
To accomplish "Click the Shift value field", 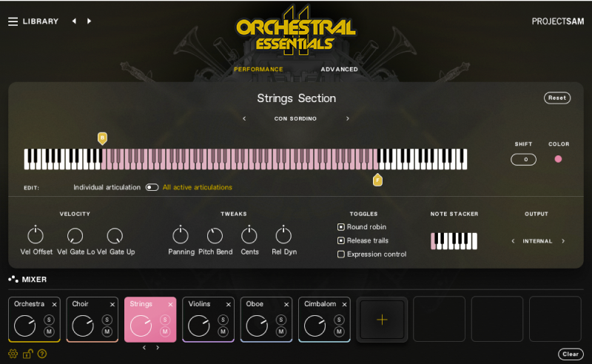I will point(523,159).
